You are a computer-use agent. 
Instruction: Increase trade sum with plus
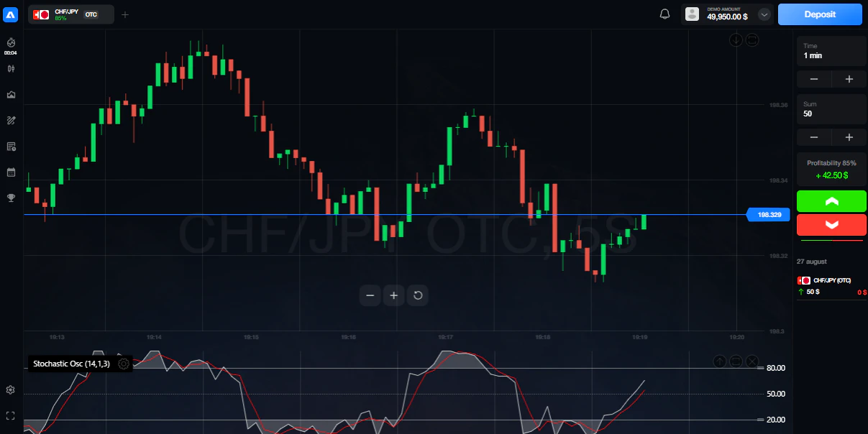click(x=849, y=137)
